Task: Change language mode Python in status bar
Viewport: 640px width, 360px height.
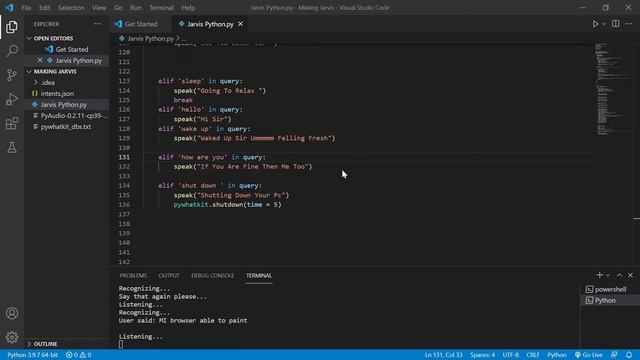Action: 557,355
